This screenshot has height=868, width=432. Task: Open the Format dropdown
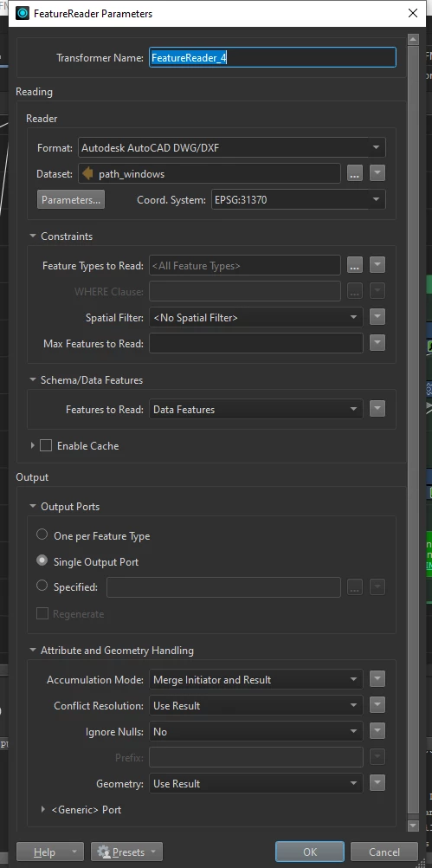pos(232,148)
